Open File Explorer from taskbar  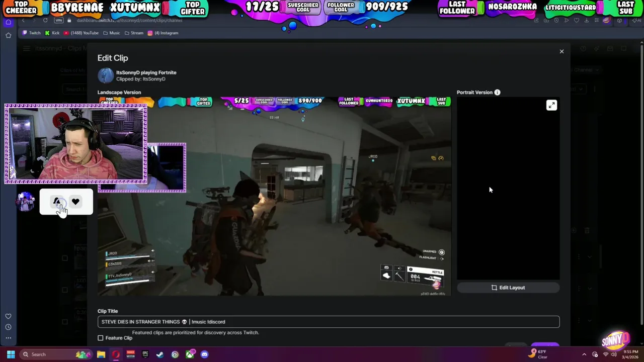101,354
